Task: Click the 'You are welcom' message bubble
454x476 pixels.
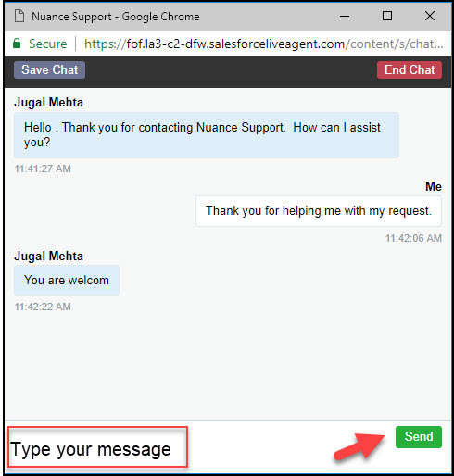Action: pos(67,281)
